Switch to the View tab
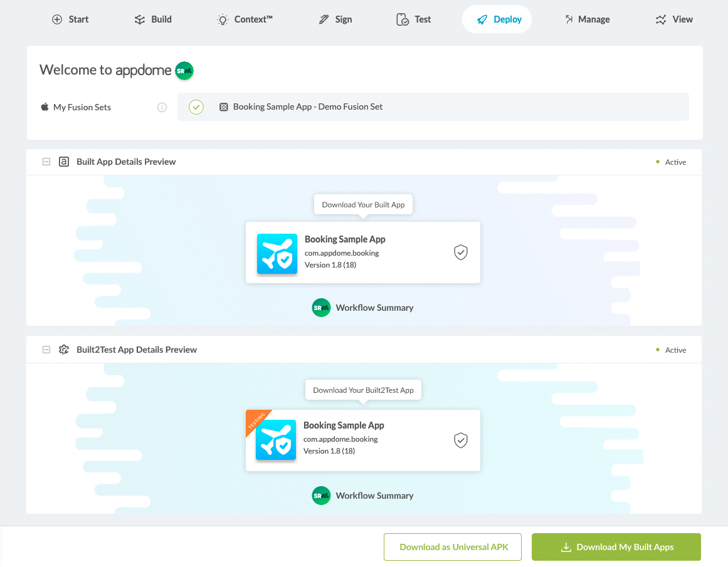 pyautogui.click(x=674, y=19)
